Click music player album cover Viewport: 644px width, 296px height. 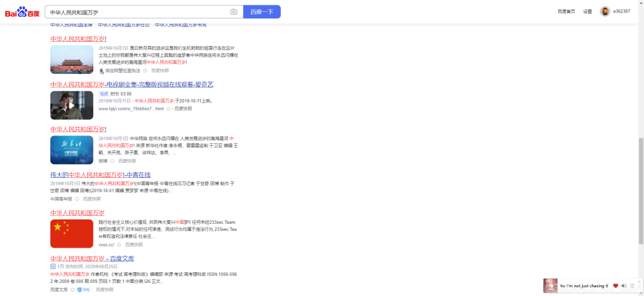point(550,285)
